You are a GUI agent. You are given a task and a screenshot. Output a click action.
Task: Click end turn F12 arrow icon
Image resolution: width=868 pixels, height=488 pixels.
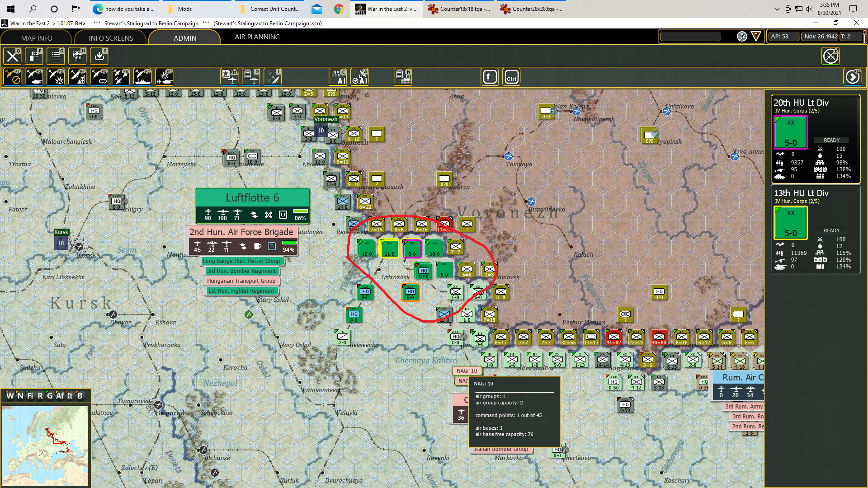(x=852, y=77)
